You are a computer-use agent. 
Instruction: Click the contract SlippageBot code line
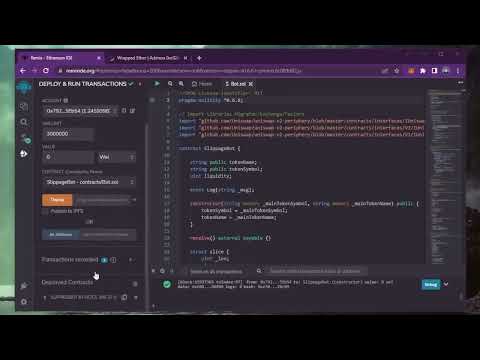click(x=209, y=148)
